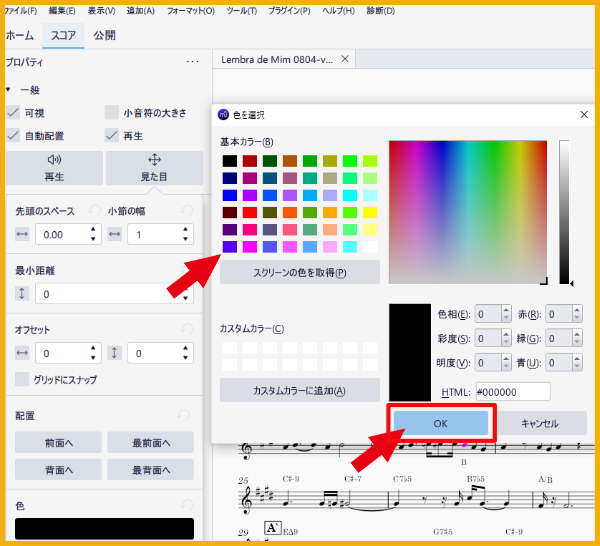
Task: Click the HTML color code field
Action: (513, 392)
